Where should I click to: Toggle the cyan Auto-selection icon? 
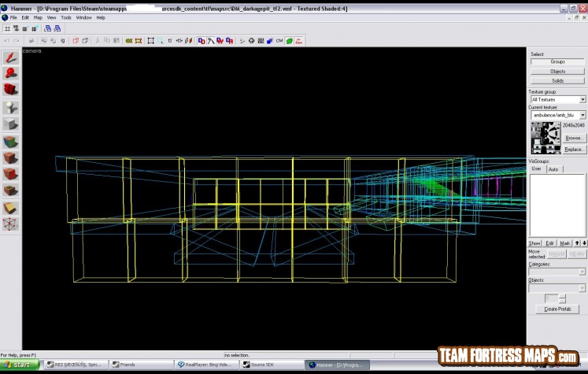coord(161,41)
